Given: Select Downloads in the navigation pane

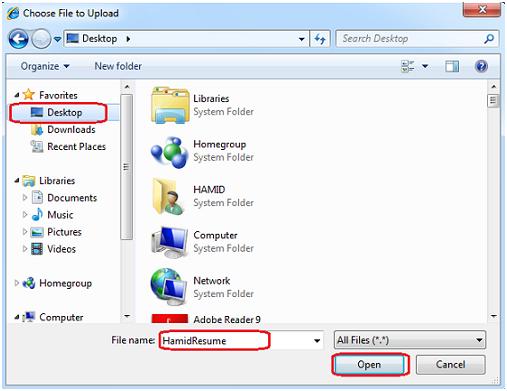Looking at the screenshot, I should pyautogui.click(x=71, y=130).
